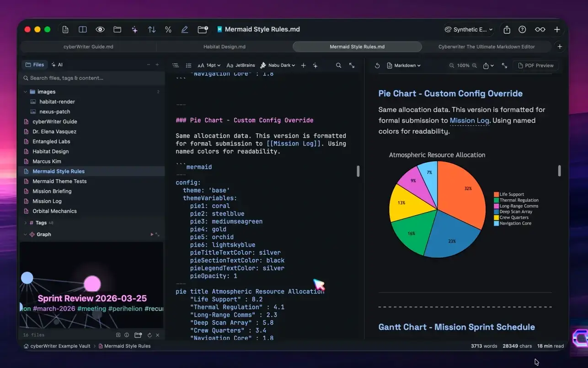The image size is (588, 368).
Task: Open the habitat-render image file
Action: [57, 102]
